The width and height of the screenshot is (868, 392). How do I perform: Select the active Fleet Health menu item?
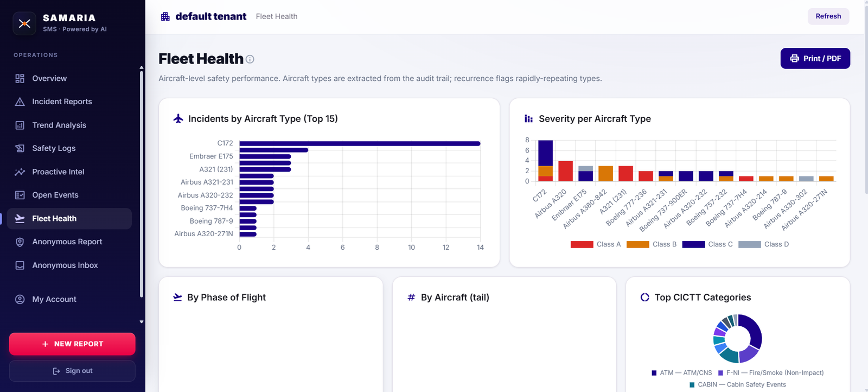(69, 218)
